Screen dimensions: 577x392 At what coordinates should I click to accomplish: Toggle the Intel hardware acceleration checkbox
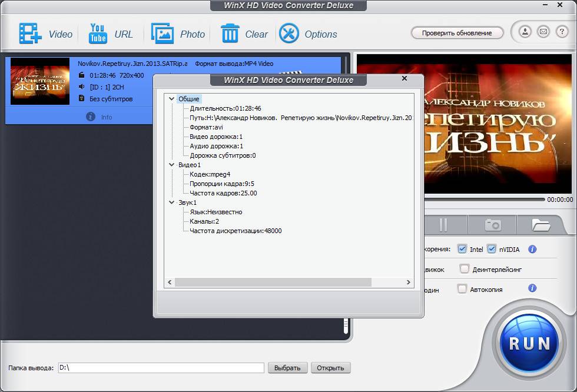click(x=462, y=249)
